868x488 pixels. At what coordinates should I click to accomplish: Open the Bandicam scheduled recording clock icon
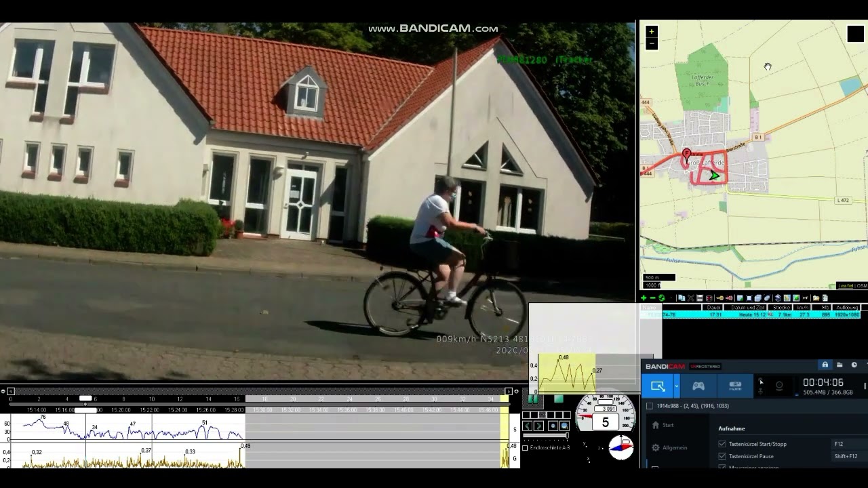854,365
